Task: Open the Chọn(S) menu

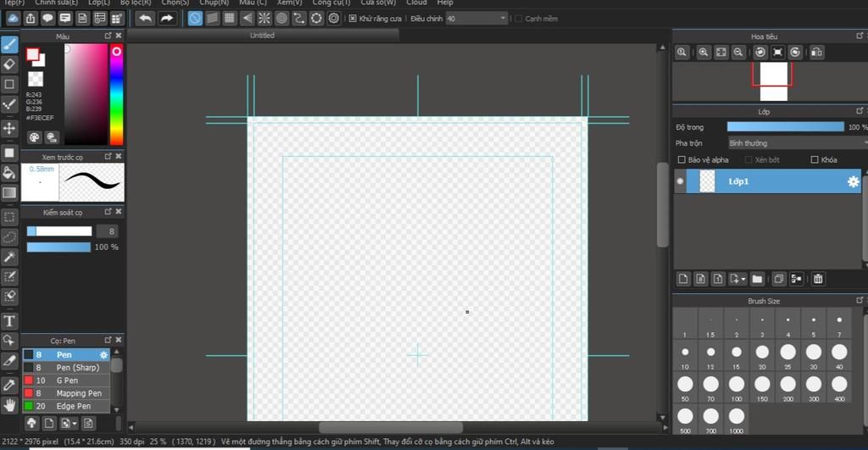Action: (175, 3)
